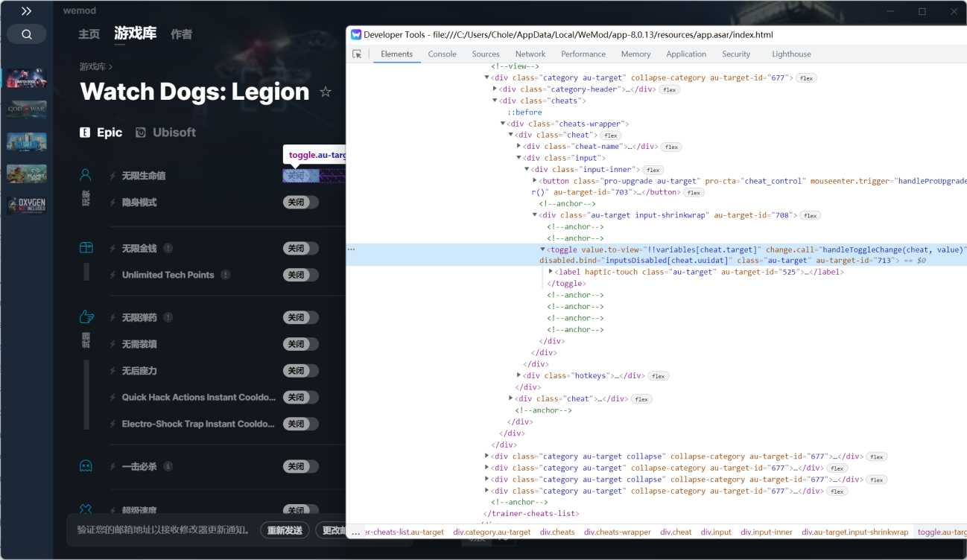Expand the WeMod sidebar with the double-chevron
Image resolution: width=967 pixels, height=560 pixels.
click(26, 11)
